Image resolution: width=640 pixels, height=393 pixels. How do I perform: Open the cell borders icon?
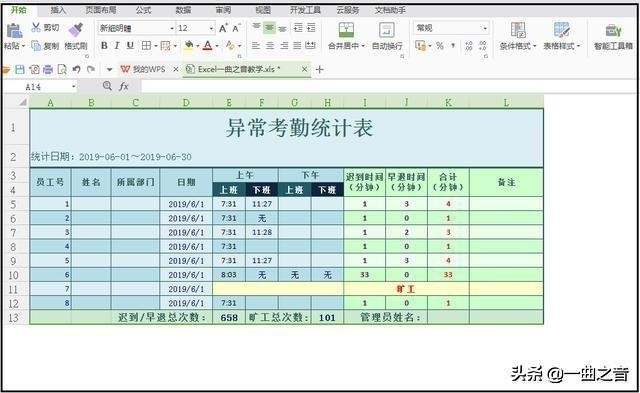146,46
